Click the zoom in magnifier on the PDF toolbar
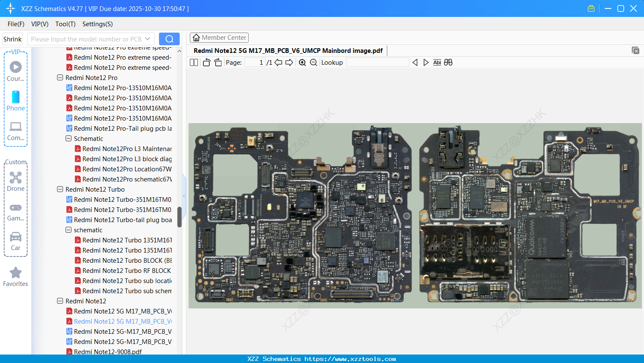The width and height of the screenshot is (644, 363). tap(302, 62)
